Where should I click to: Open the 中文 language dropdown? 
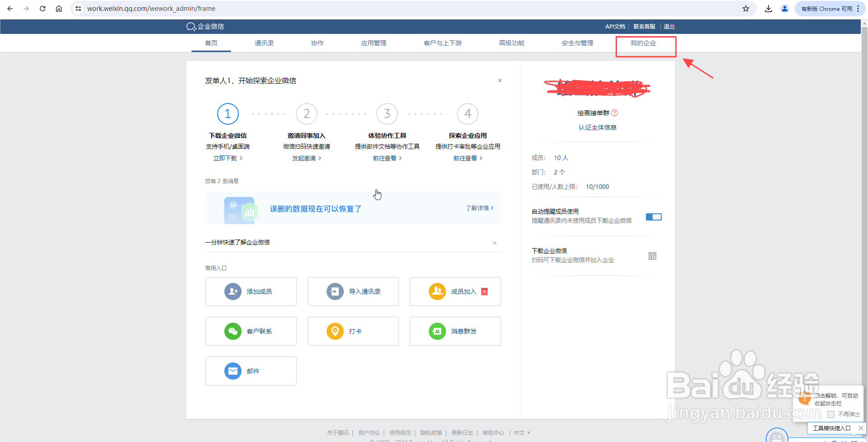521,433
